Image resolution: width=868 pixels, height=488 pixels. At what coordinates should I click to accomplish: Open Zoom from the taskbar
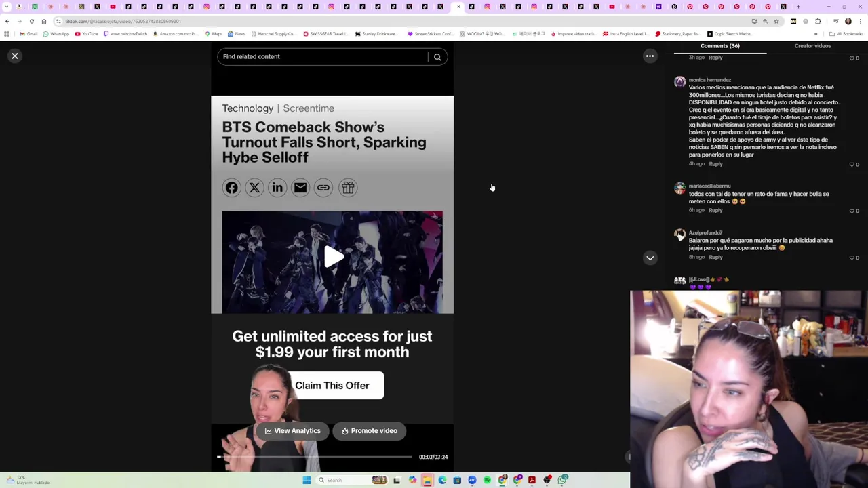pos(472,480)
